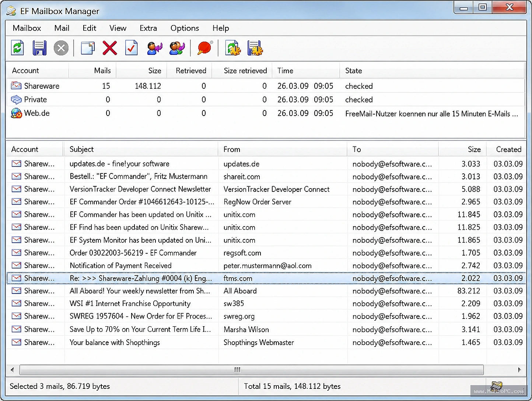Select mail 'EF Find has been updated on Unitix'
The height and width of the screenshot is (401, 532).
[139, 227]
